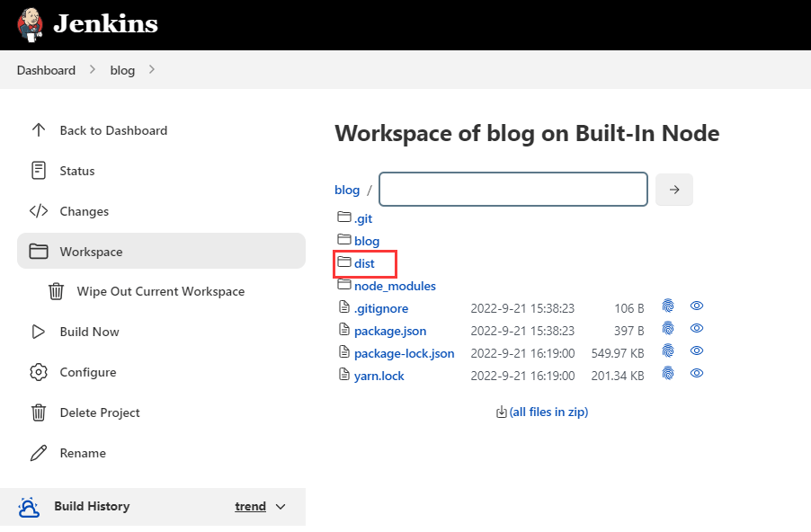This screenshot has height=532, width=811.
Task: Click Back to Dashboard arrow icon
Action: tap(39, 129)
